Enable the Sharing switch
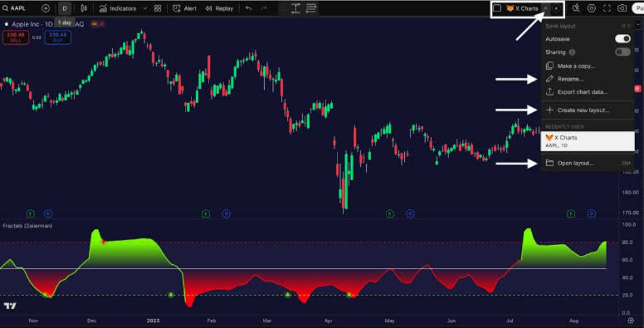Screen dimensions: 644x328 pyautogui.click(x=622, y=52)
